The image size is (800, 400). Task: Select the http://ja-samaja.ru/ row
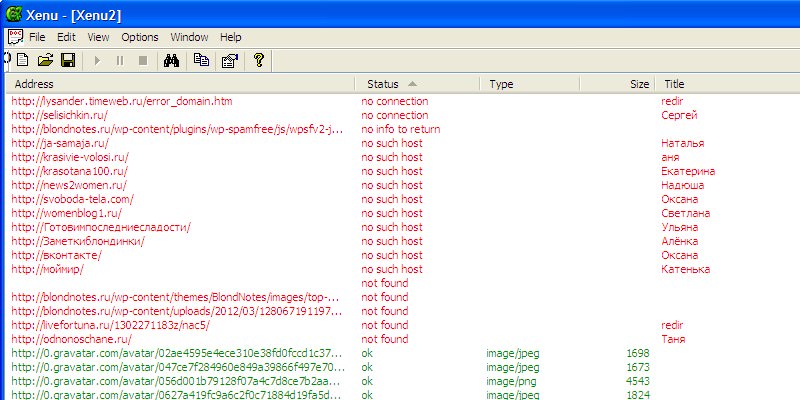coord(403,143)
